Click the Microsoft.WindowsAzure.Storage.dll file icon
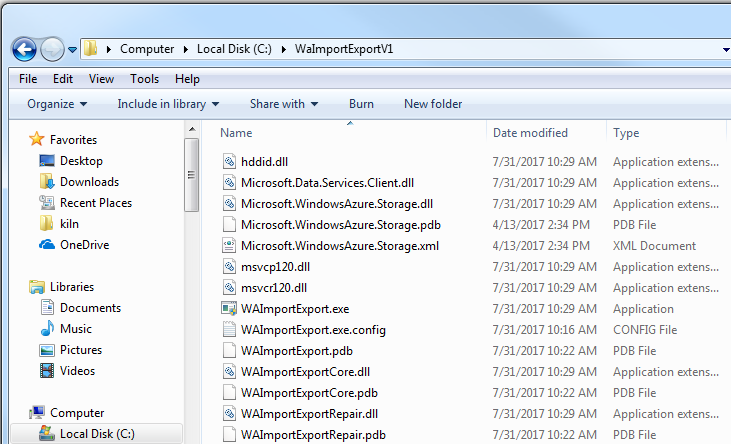The height and width of the screenshot is (444, 731). 229,203
